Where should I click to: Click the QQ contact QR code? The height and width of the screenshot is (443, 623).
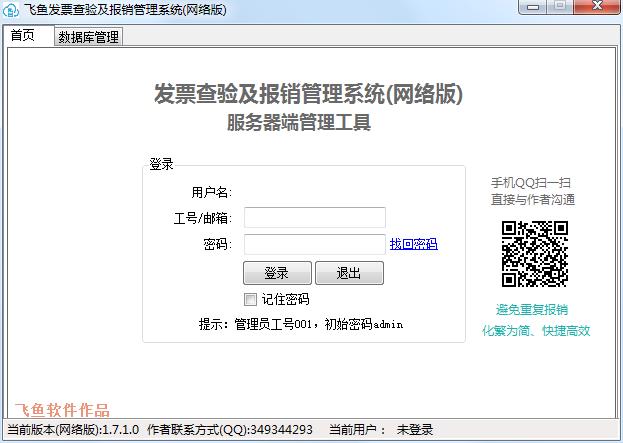pos(534,254)
